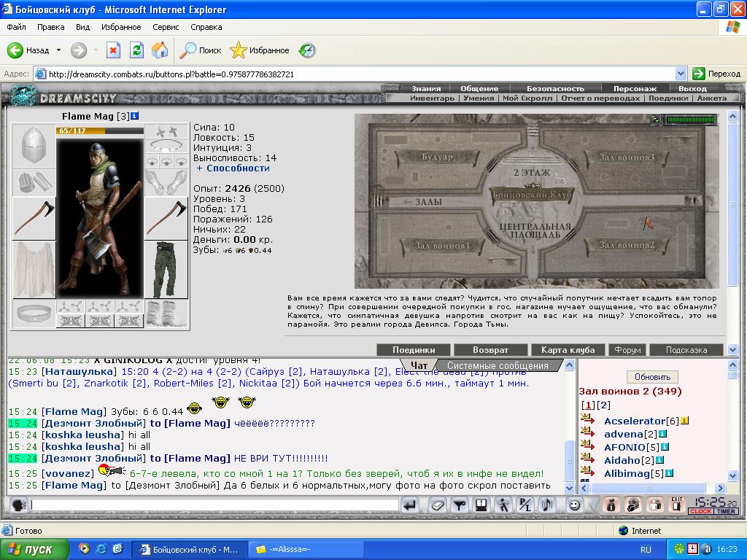Click the info icon beside Acselerator
Screen dimensions: 747x560
(x=684, y=421)
